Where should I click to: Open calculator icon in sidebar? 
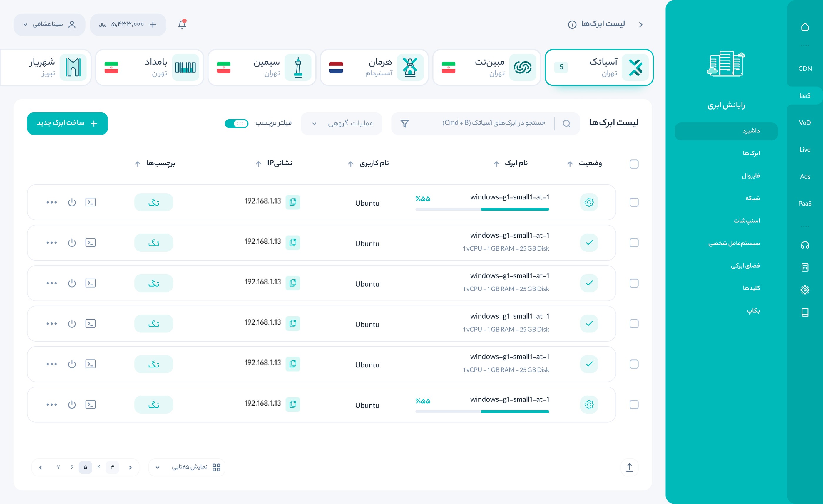click(x=805, y=267)
